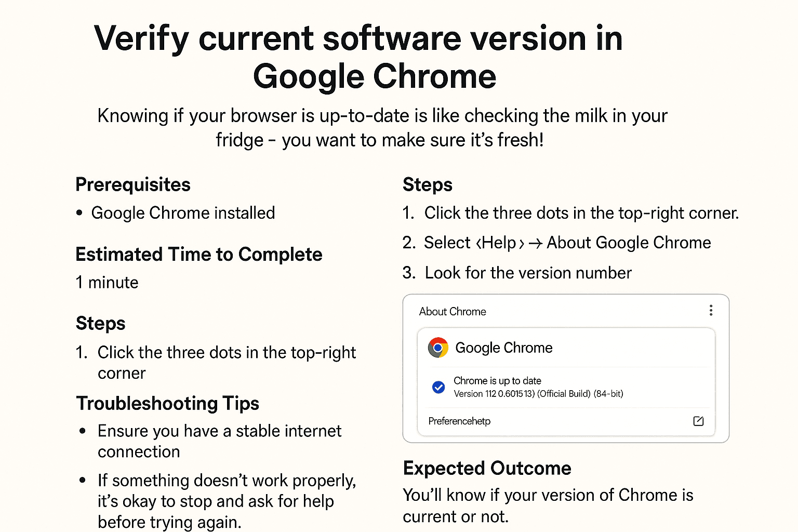Click the "Estimated Time to Complete" heading
Viewport: 798px width, 532px height.
[199, 255]
